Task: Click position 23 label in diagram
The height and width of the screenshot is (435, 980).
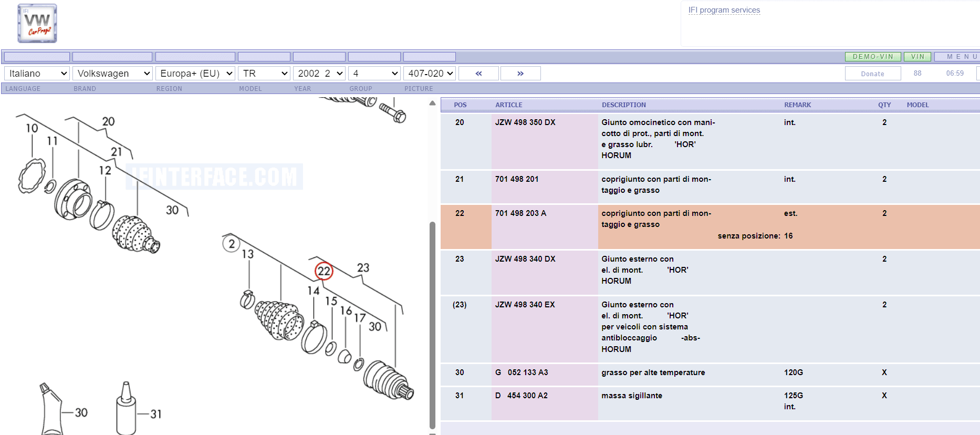Action: 363,268
